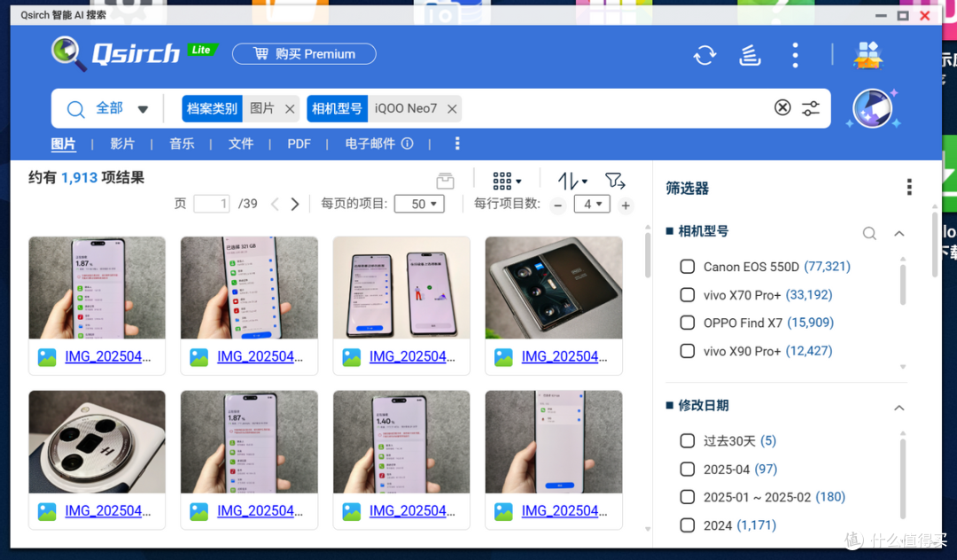Open thumbnail of two phones side by side

[401, 288]
